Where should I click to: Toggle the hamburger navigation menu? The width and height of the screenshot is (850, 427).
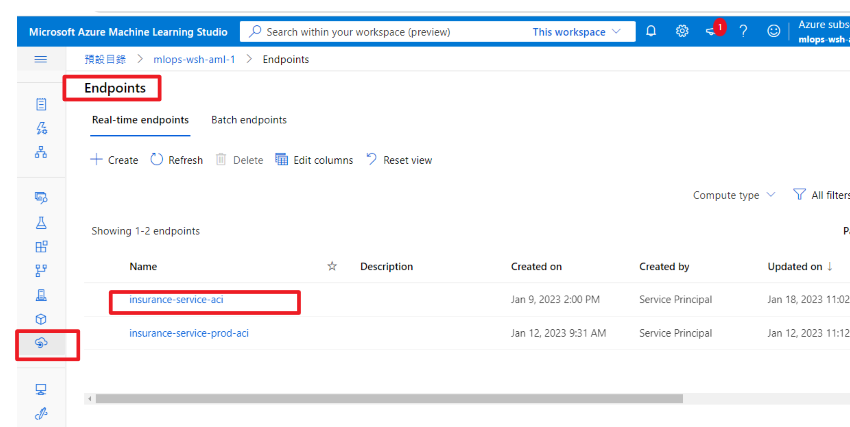click(41, 59)
